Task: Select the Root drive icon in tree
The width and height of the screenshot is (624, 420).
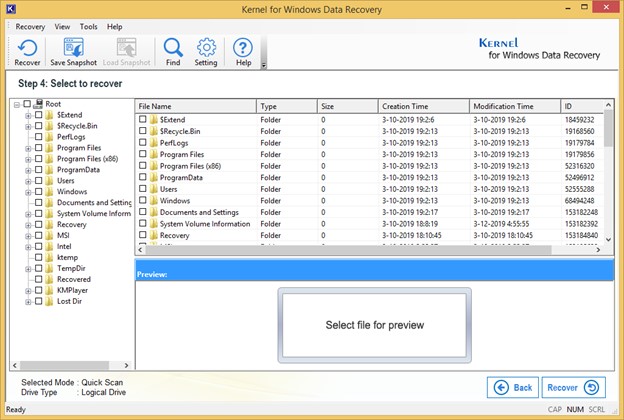Action: pos(38,104)
